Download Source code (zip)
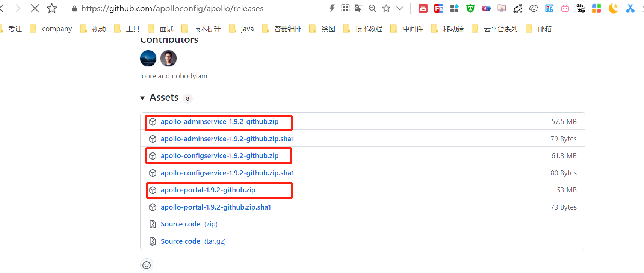 [x=189, y=224]
